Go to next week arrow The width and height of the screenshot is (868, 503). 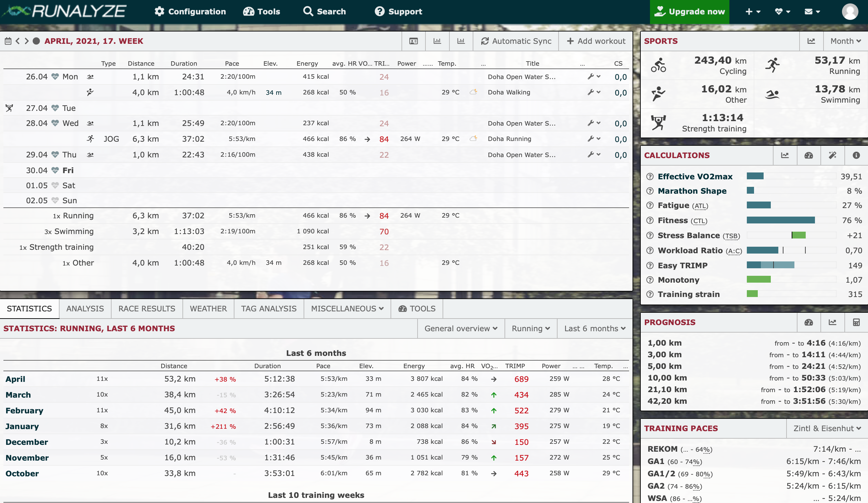pyautogui.click(x=26, y=41)
